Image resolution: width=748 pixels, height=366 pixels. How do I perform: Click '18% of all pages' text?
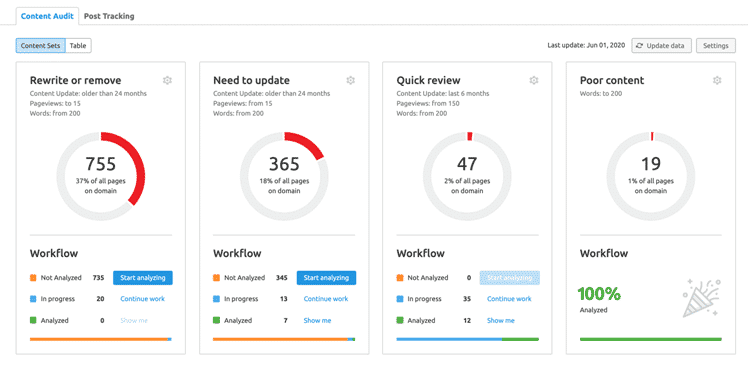(x=284, y=181)
